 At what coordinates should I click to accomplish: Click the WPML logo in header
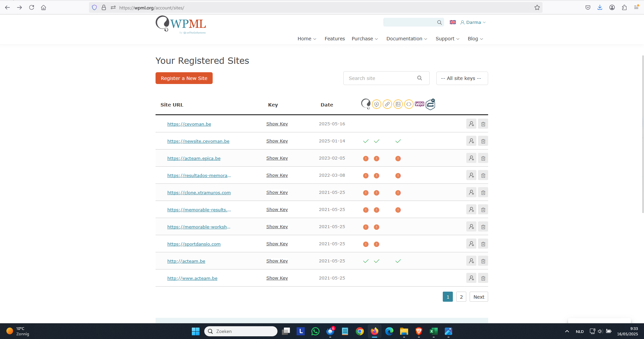[x=181, y=25]
